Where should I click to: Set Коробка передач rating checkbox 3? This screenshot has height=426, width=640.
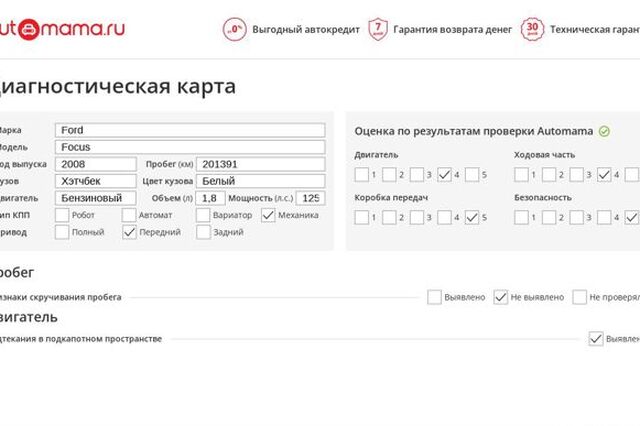tap(417, 217)
